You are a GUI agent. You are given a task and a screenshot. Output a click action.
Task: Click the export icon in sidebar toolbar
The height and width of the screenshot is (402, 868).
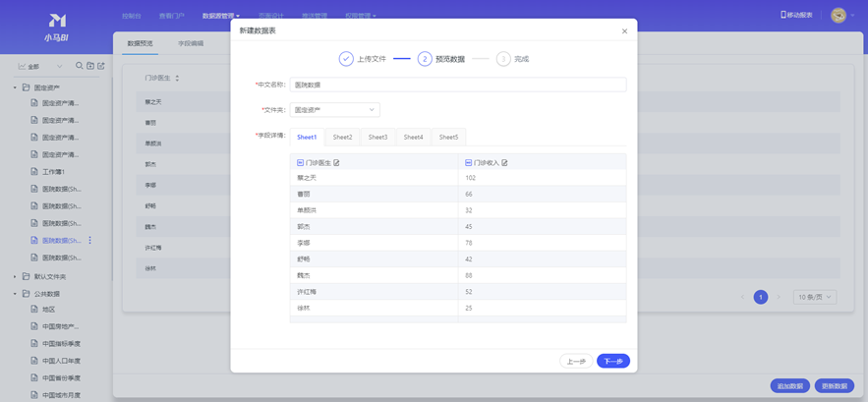click(101, 66)
